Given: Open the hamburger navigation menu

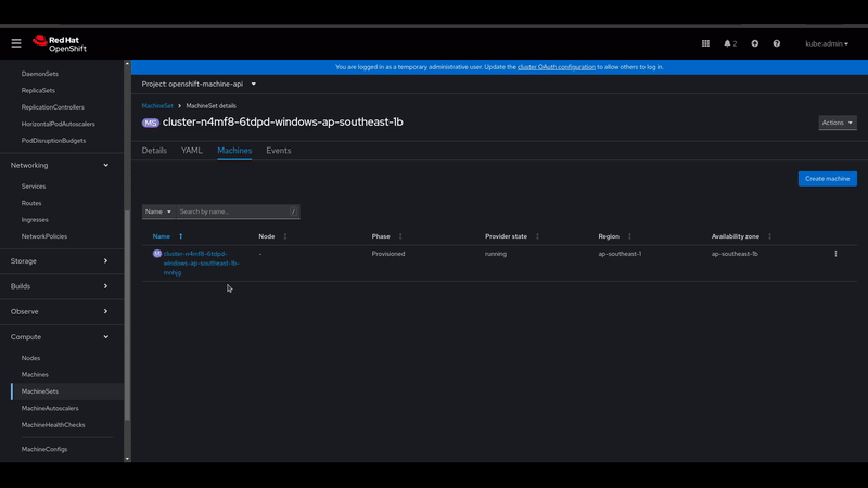Looking at the screenshot, I should (16, 43).
